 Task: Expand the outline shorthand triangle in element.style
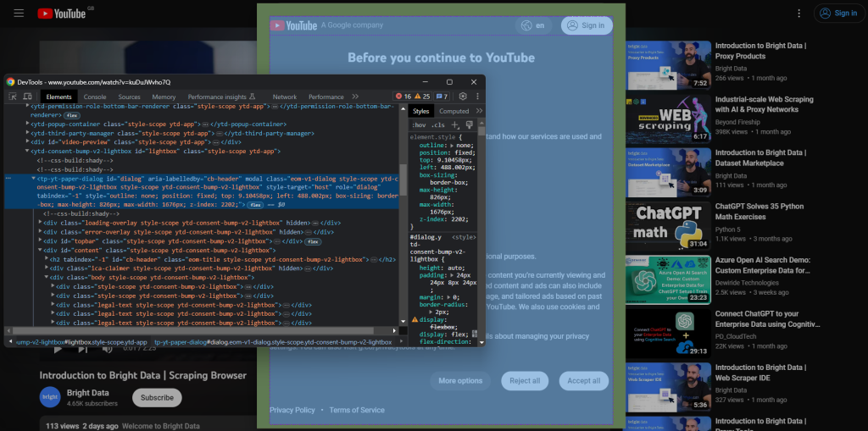(x=453, y=145)
